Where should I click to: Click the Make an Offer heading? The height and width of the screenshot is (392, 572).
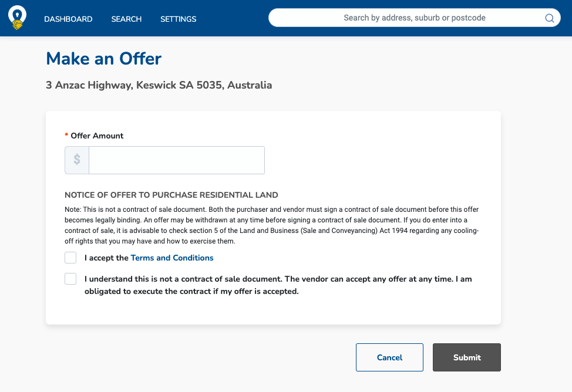[103, 59]
